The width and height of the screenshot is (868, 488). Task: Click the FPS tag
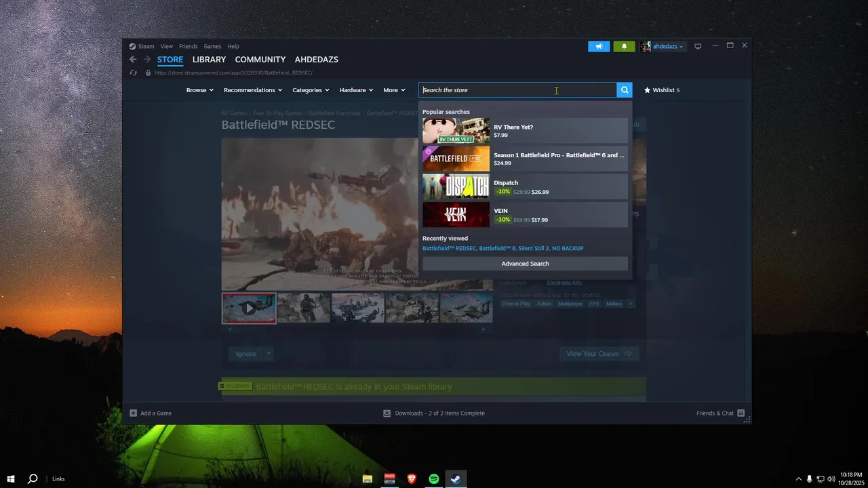[595, 304]
